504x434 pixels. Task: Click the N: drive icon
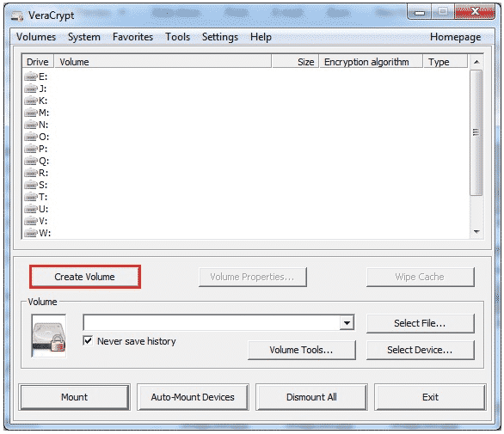(x=31, y=125)
